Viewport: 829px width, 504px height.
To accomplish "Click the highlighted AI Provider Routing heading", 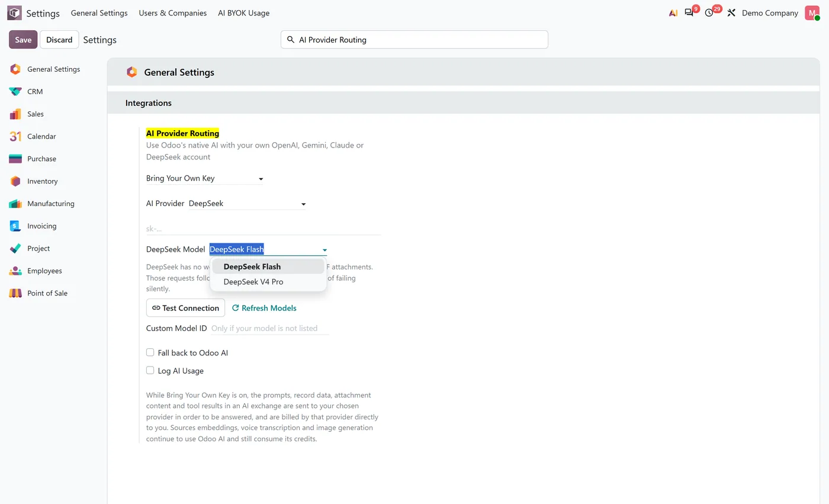I will click(x=182, y=133).
